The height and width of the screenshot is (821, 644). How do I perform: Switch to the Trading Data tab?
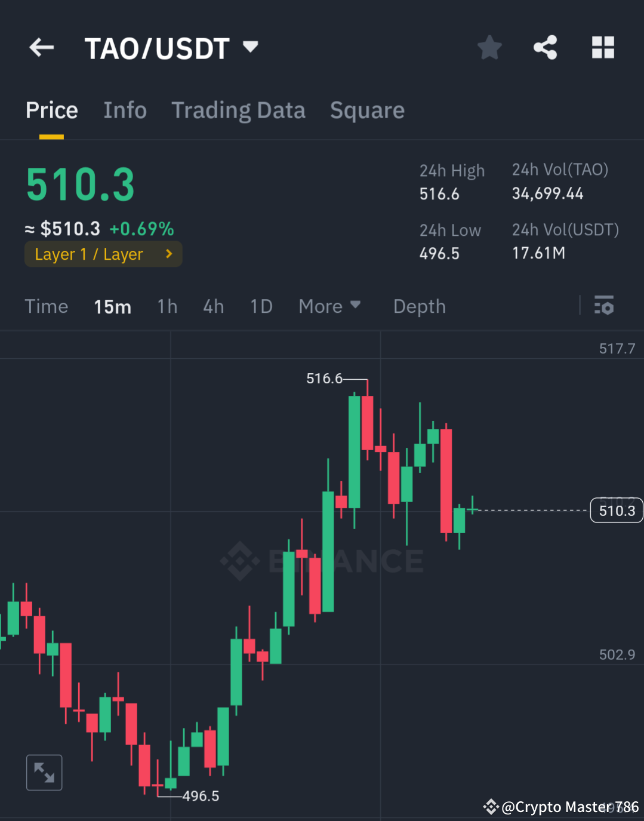click(238, 110)
